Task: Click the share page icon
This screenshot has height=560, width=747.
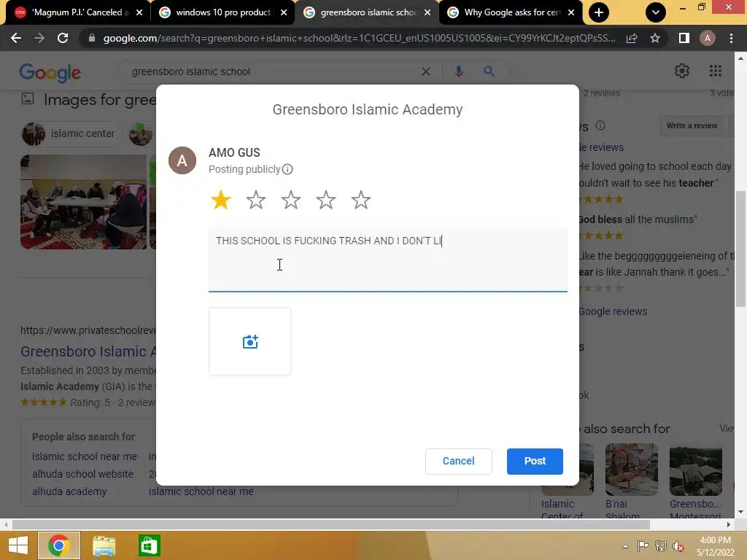Action: (x=632, y=38)
